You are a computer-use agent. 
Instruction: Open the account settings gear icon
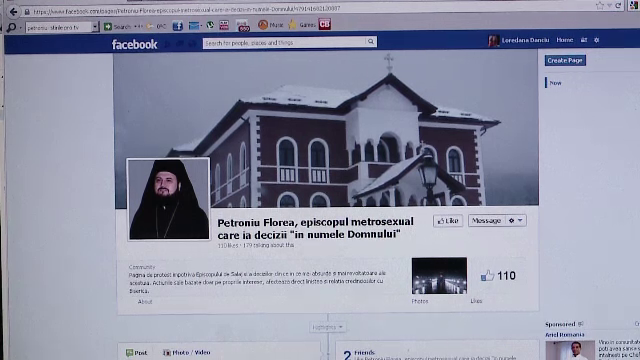(596, 40)
